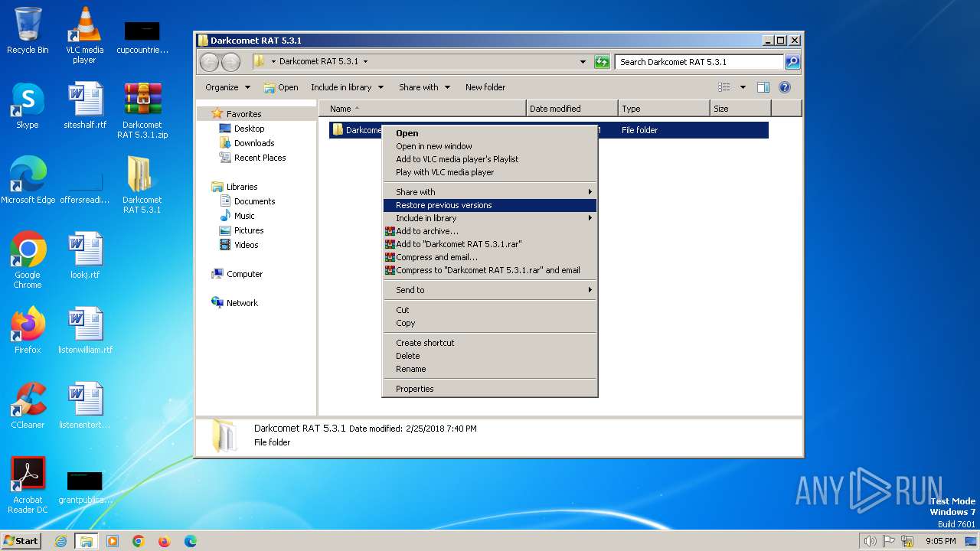Screen dimensions: 980x551
Task: Click the Explorer Back navigation button
Action: click(209, 62)
